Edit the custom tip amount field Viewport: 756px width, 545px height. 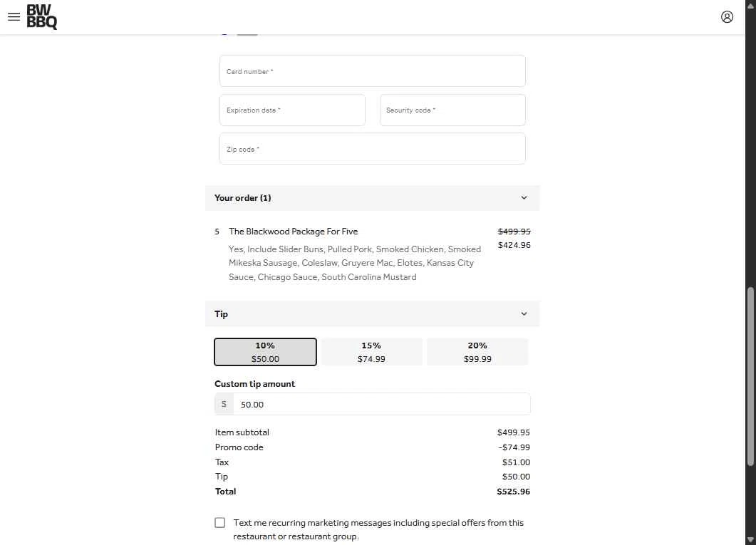tap(382, 404)
